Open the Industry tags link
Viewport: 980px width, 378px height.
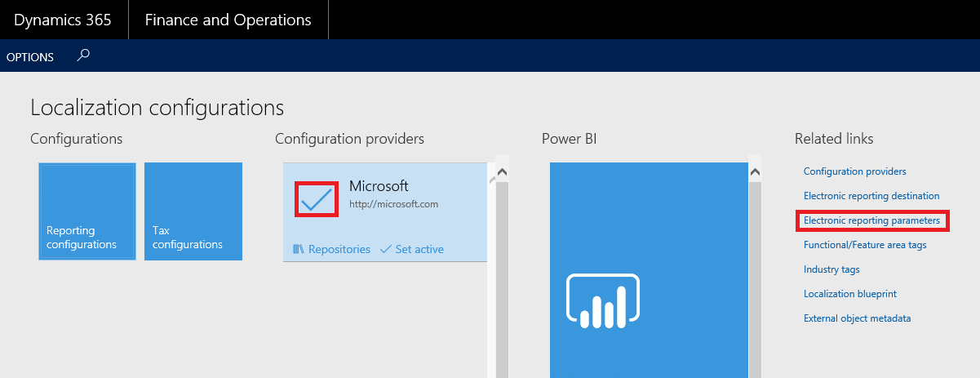tap(831, 269)
